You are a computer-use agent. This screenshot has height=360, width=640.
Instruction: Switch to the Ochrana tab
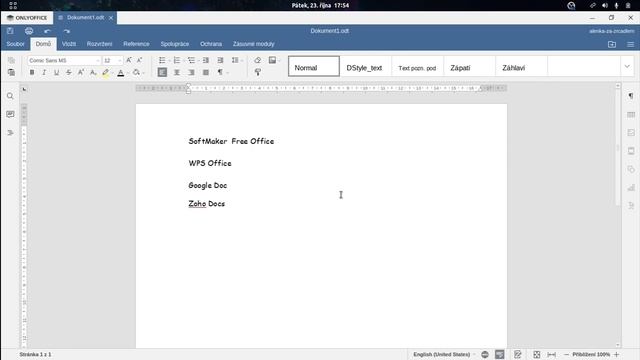point(211,44)
